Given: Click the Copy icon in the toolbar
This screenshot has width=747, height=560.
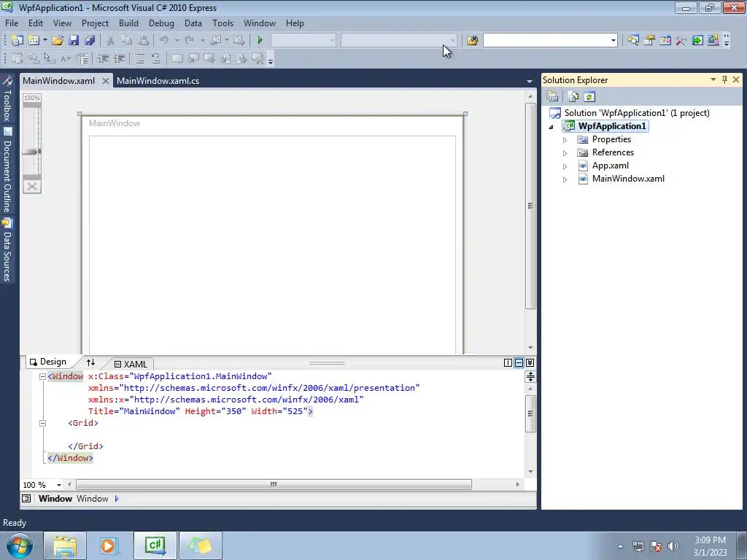Looking at the screenshot, I should pos(127,41).
